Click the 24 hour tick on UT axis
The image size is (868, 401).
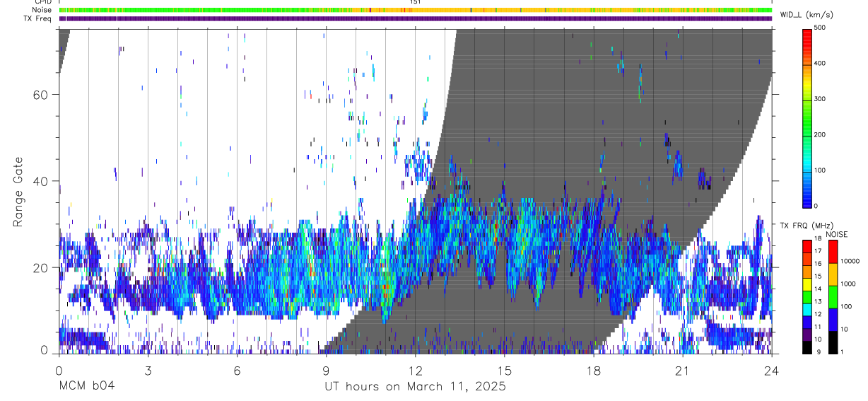[x=771, y=369]
